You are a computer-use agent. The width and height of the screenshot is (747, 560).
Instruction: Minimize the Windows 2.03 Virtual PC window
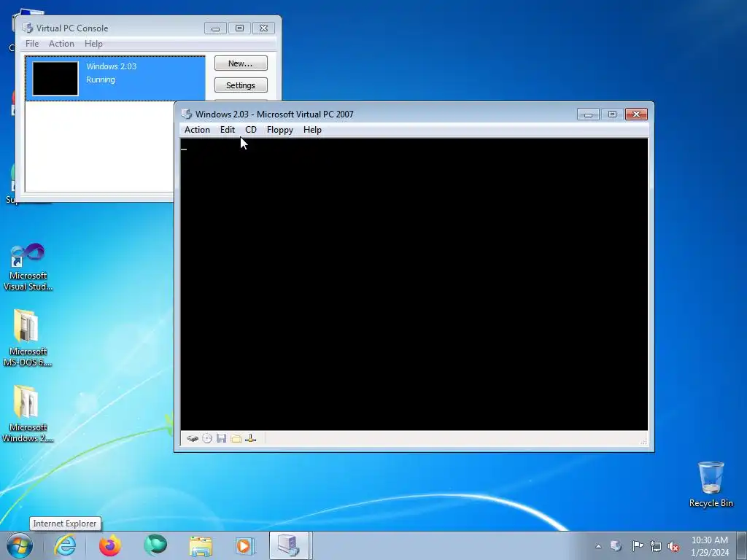point(588,114)
